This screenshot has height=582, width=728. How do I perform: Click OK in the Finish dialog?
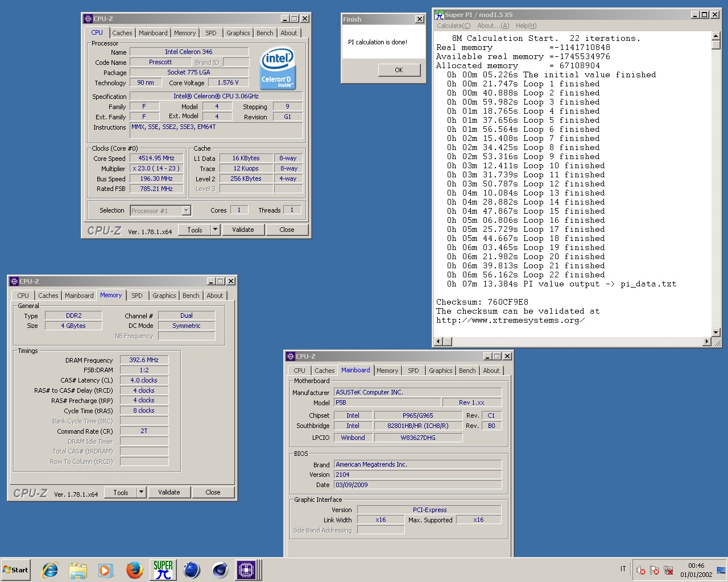[x=399, y=70]
